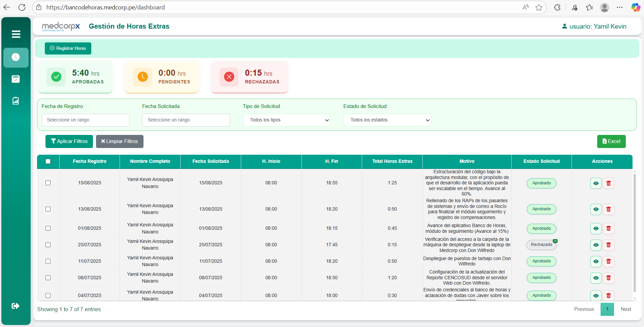The width and height of the screenshot is (644, 327).
Task: Open the Tipo de Solicitud dropdown
Action: tap(286, 120)
